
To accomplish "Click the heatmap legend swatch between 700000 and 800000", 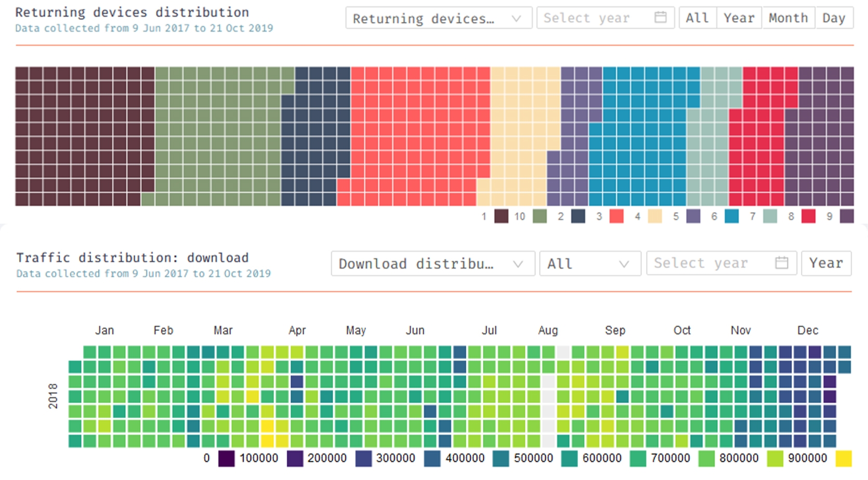I will click(706, 459).
